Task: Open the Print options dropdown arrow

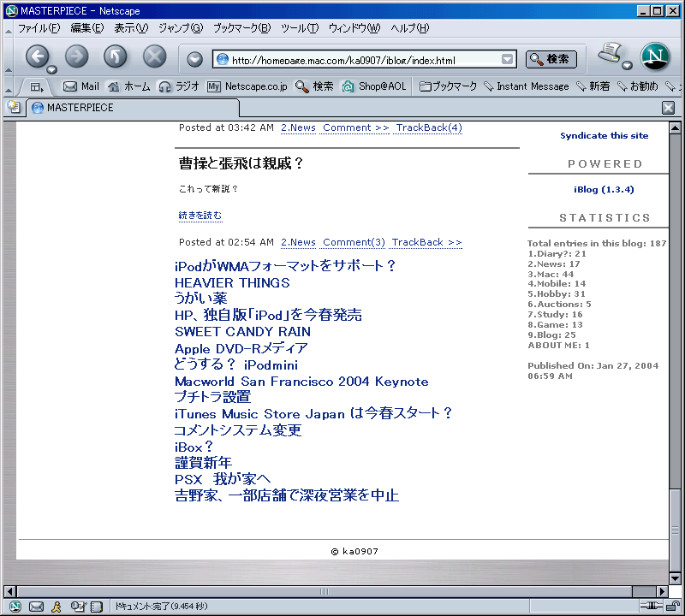Action: click(x=628, y=66)
